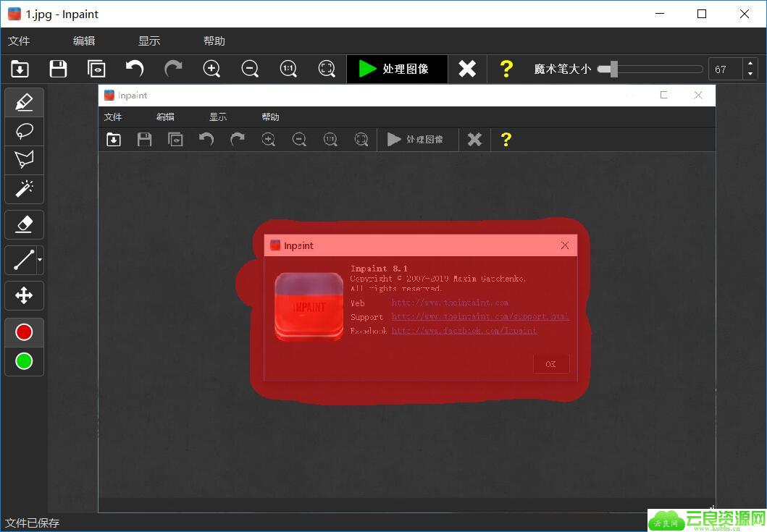Click zoom-out icon in inner Inpaint window

[x=299, y=140]
